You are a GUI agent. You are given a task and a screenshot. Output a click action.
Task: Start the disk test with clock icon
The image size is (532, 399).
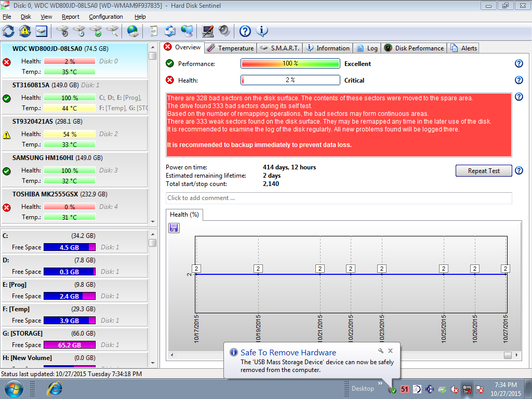pos(79,31)
